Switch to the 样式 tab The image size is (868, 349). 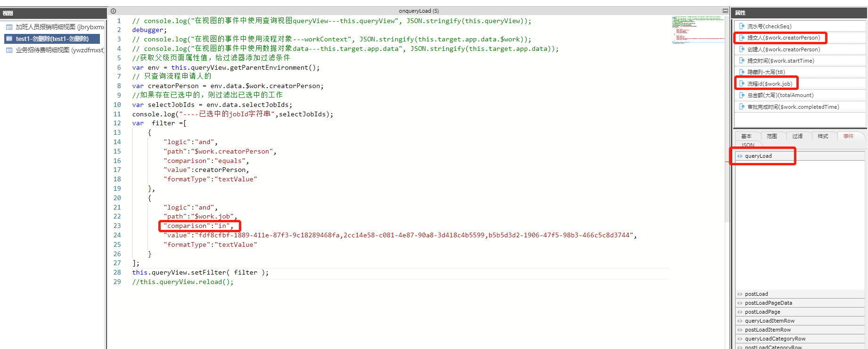tap(823, 136)
